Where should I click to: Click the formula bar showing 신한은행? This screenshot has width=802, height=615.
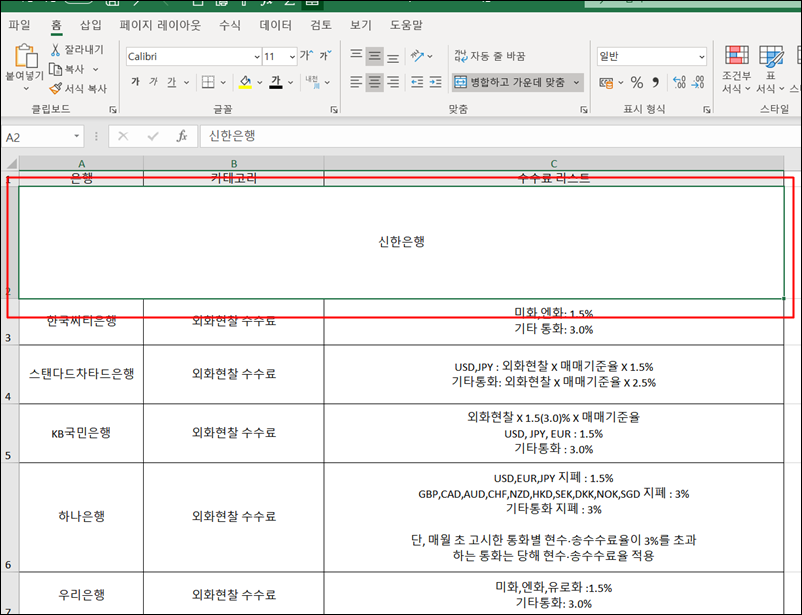point(500,136)
